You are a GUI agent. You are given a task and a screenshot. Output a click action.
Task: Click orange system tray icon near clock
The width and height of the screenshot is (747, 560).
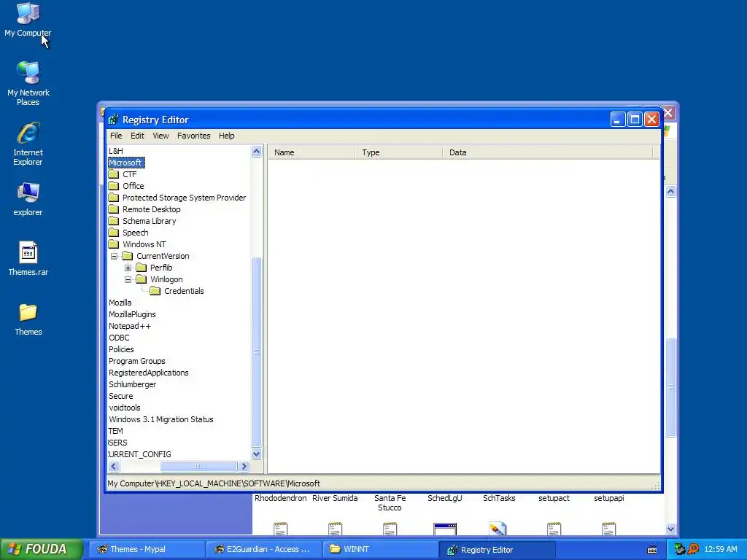(x=693, y=549)
